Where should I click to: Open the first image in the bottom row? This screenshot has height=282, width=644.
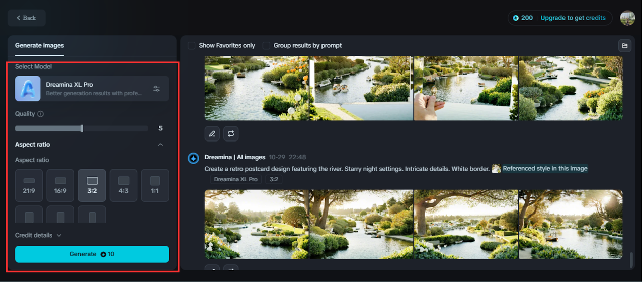point(257,225)
